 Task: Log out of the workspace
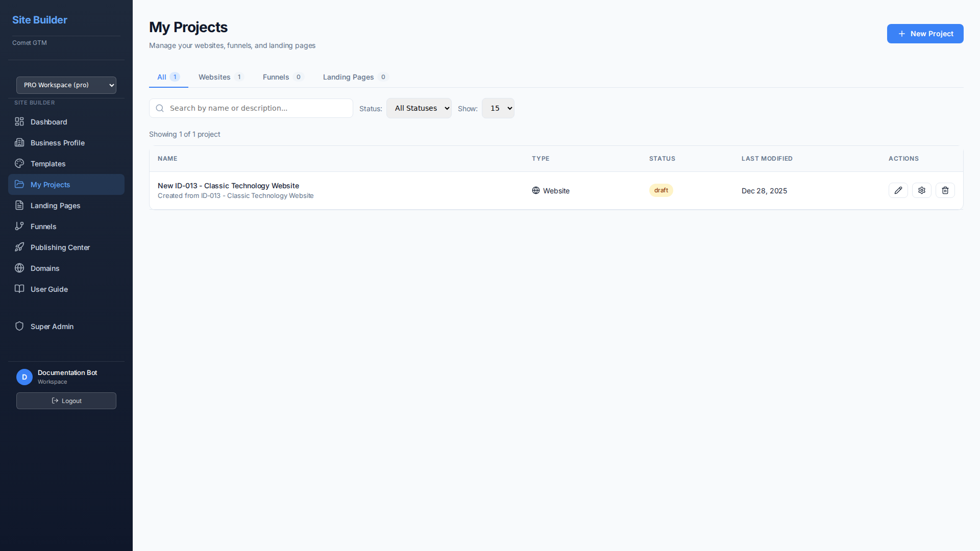66,400
